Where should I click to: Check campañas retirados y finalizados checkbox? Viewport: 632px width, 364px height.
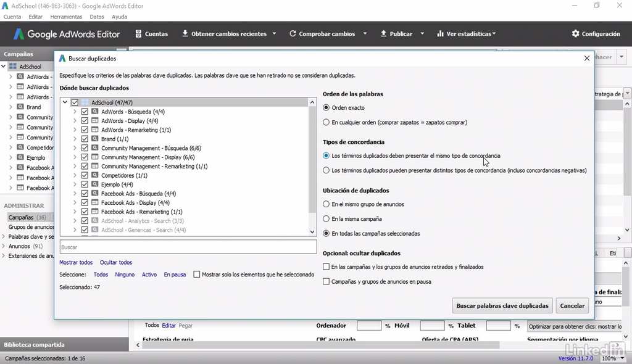(326, 267)
